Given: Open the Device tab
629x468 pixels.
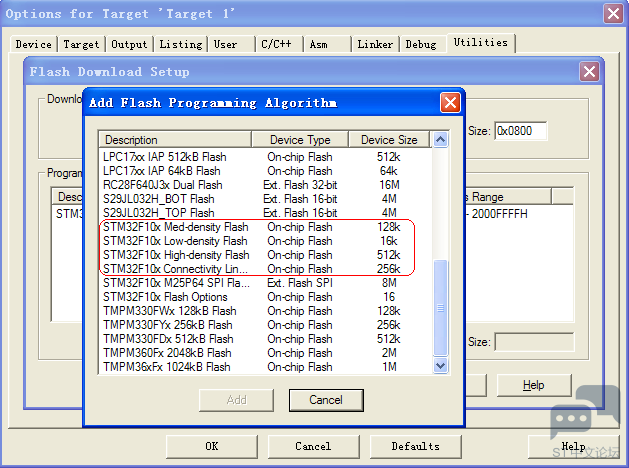Looking at the screenshot, I should 33,44.
